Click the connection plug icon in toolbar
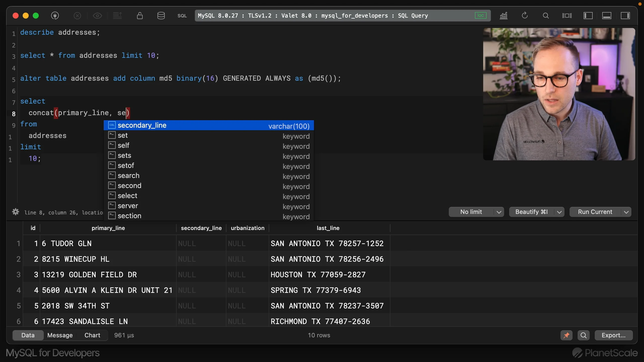The width and height of the screenshot is (644, 362). (x=55, y=16)
